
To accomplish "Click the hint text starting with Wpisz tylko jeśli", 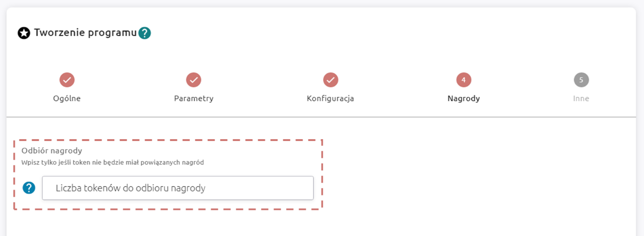I will point(112,163).
